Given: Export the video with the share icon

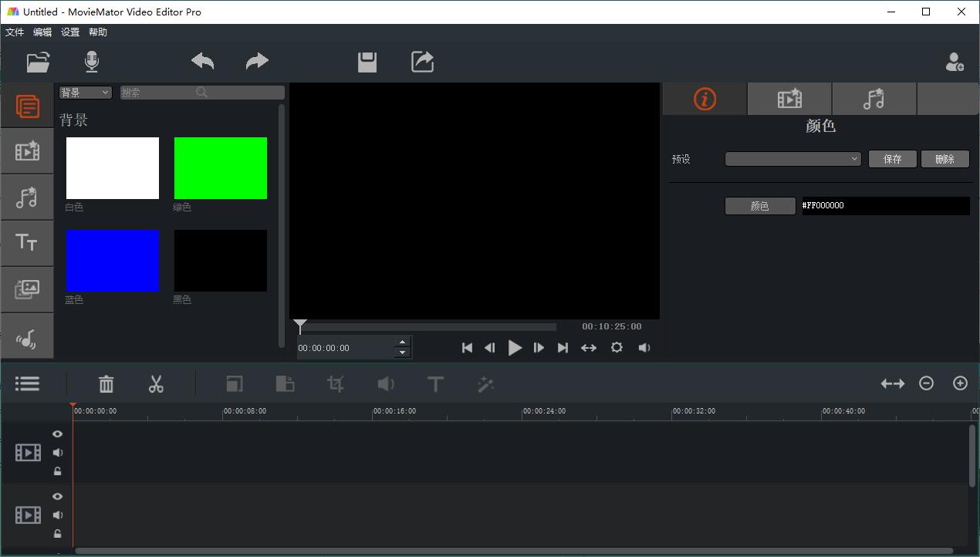Looking at the screenshot, I should tap(422, 62).
